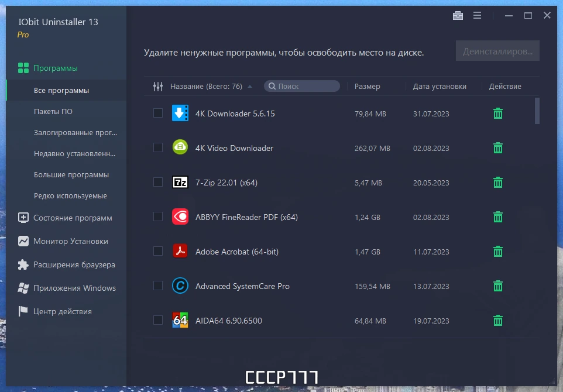Sort by the Размер column header

coord(367,86)
